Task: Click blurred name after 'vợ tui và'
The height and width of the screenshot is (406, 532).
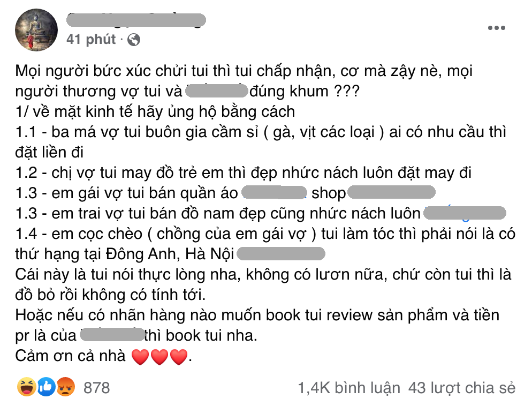Action: [x=217, y=91]
